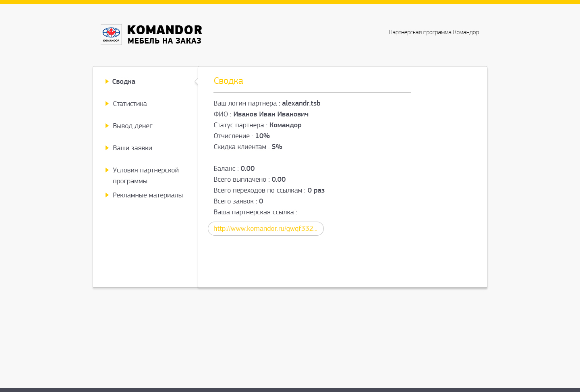Click the arrow beside Рекламные материалы
Screen dimensions: 580x392
[107, 195]
